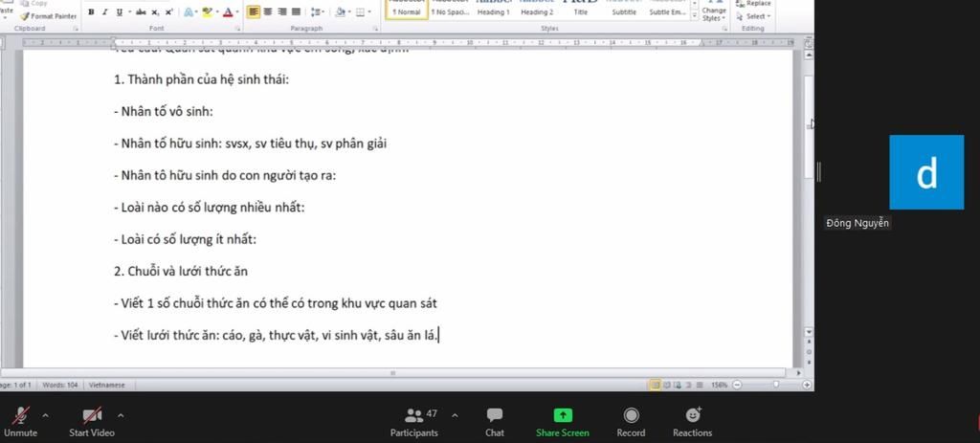Click the zoom slider handle
980x443 pixels.
[x=776, y=385]
